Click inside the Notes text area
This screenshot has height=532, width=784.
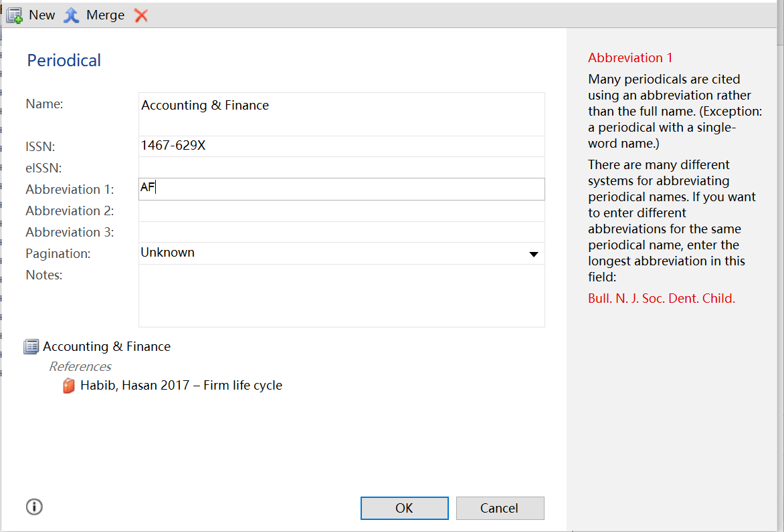tap(341, 295)
